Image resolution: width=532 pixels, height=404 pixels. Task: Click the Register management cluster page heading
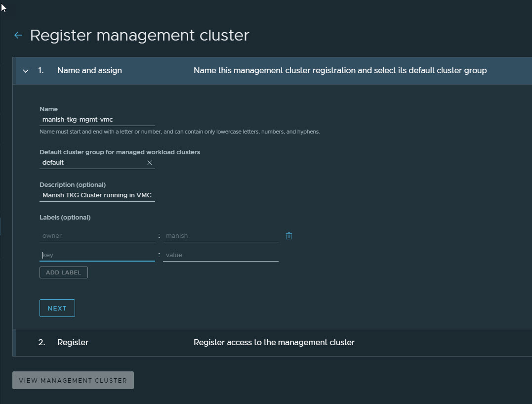click(x=139, y=35)
